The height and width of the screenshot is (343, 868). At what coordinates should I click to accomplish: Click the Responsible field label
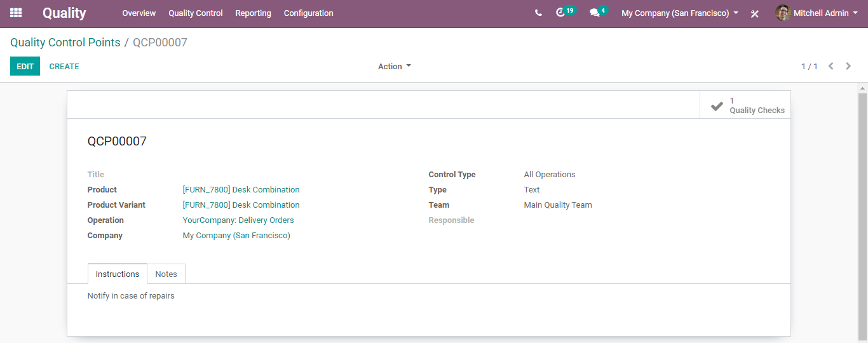[452, 220]
